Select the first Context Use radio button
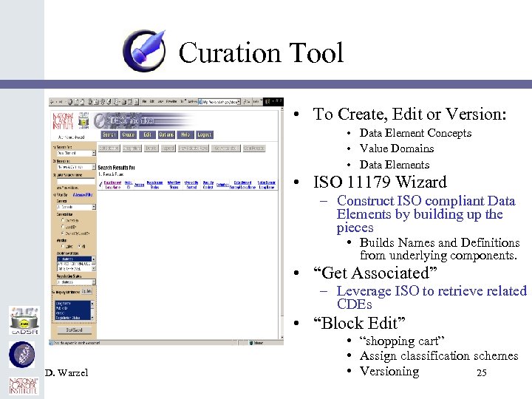532x399 pixels. click(62, 220)
